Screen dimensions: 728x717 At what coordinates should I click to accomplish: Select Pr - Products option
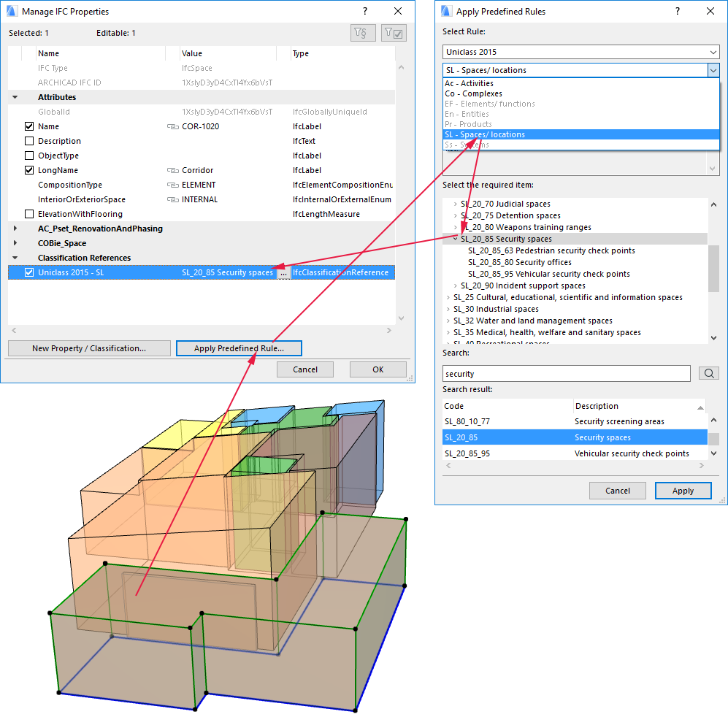[581, 124]
